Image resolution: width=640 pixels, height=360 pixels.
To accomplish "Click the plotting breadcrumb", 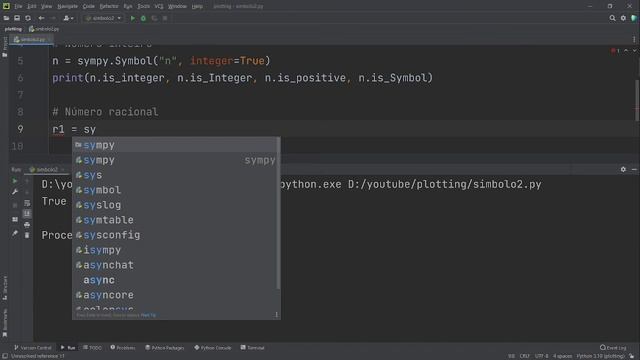I will 13,29.
